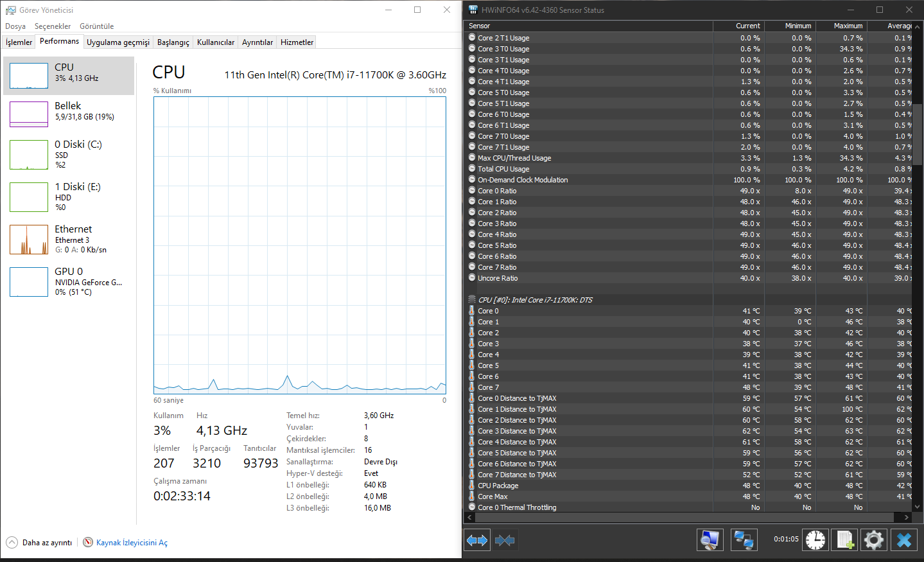924x562 pixels.
Task: Open the Seçenekler menu
Action: pyautogui.click(x=53, y=26)
